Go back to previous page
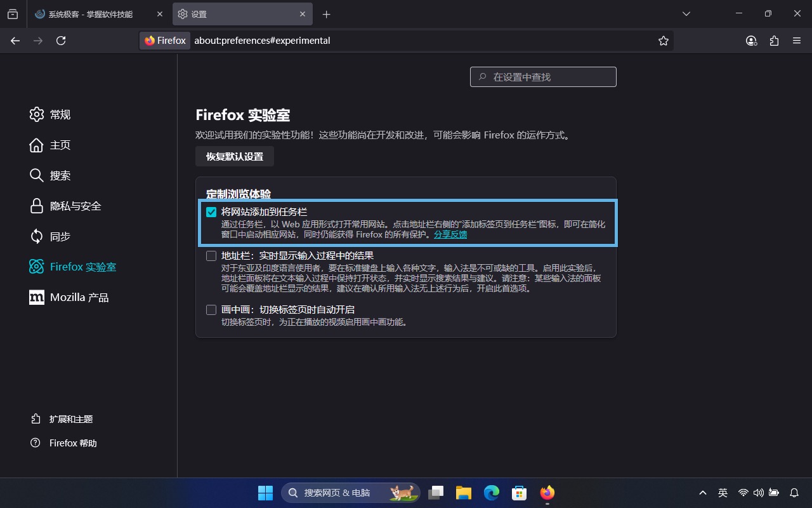This screenshot has height=508, width=812. 15,41
